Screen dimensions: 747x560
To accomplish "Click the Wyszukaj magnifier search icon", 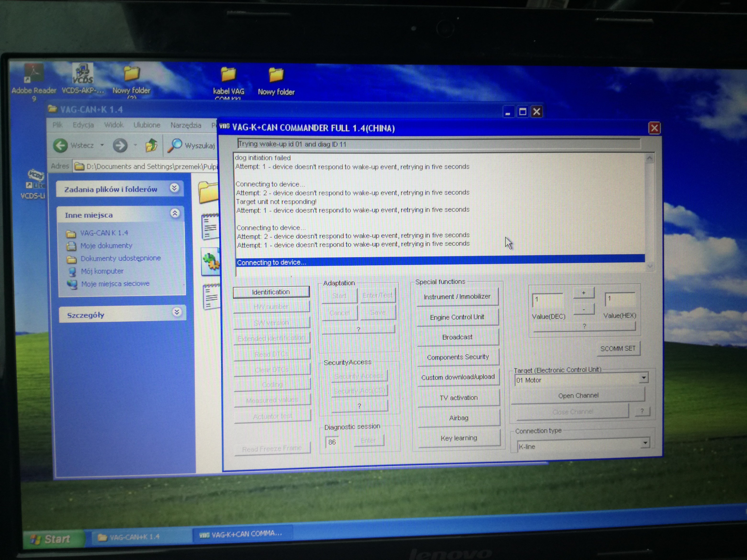I will [x=175, y=146].
